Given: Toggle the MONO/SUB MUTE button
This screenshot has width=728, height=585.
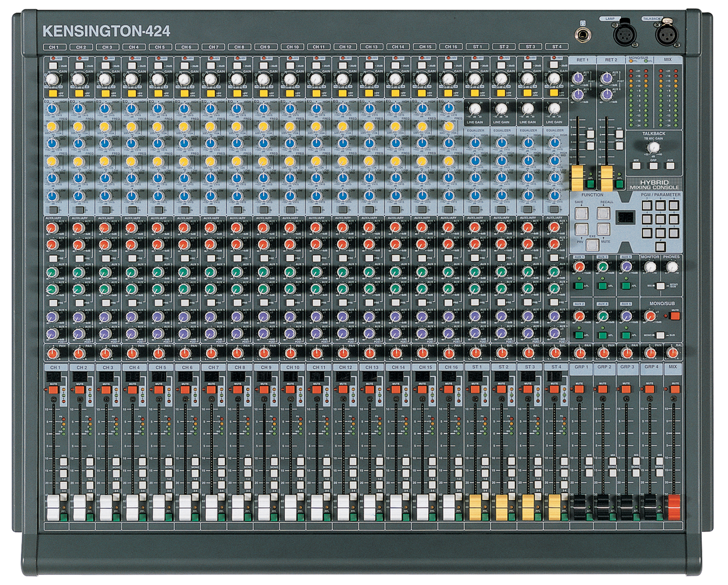Looking at the screenshot, I should [675, 316].
